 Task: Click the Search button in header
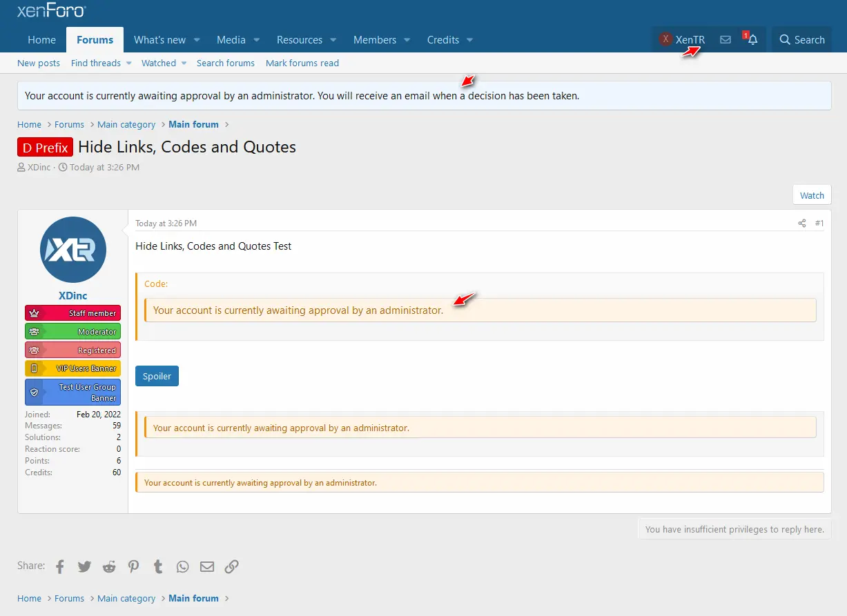point(801,40)
